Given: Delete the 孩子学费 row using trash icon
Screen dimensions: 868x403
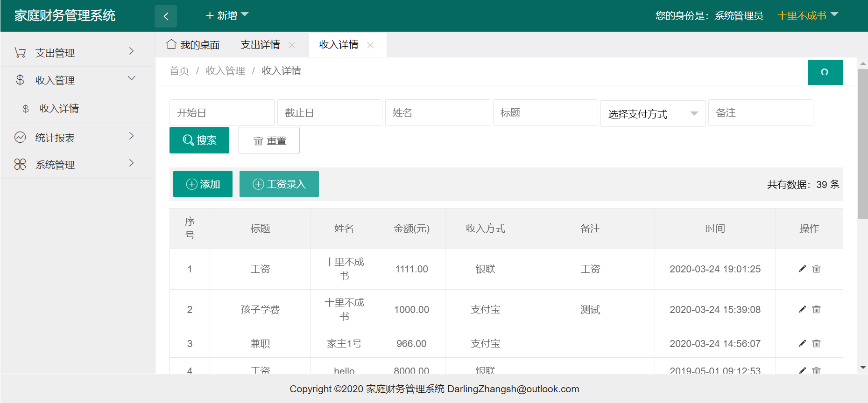Looking at the screenshot, I should 816,309.
